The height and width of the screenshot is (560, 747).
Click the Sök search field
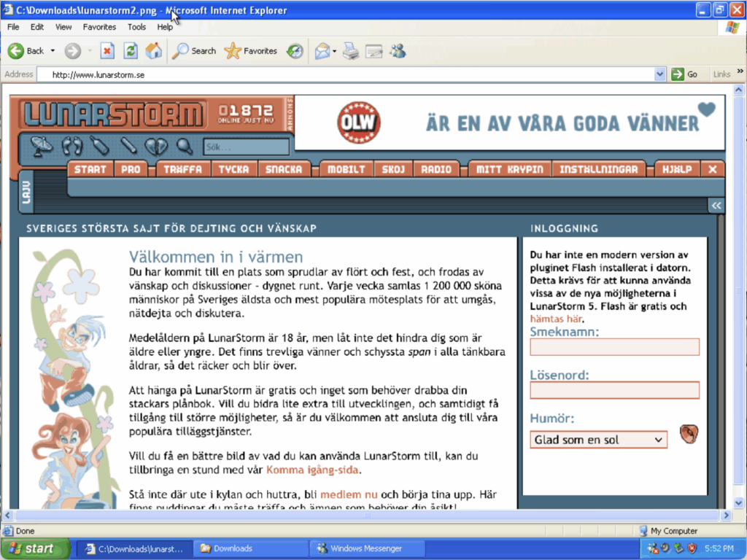coord(246,147)
